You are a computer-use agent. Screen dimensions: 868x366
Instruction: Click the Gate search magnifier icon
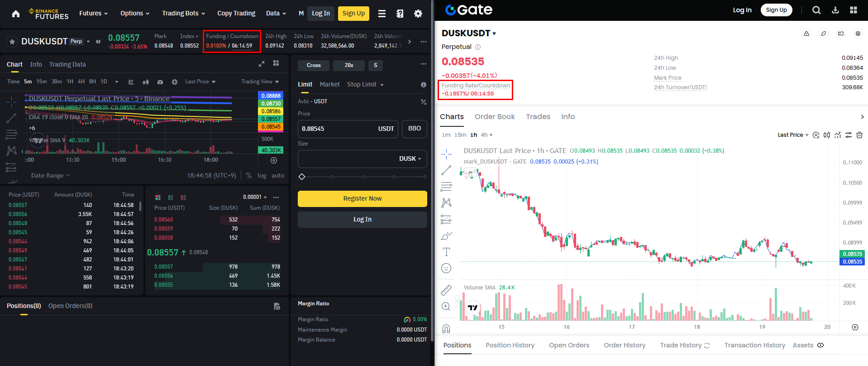coord(816,10)
